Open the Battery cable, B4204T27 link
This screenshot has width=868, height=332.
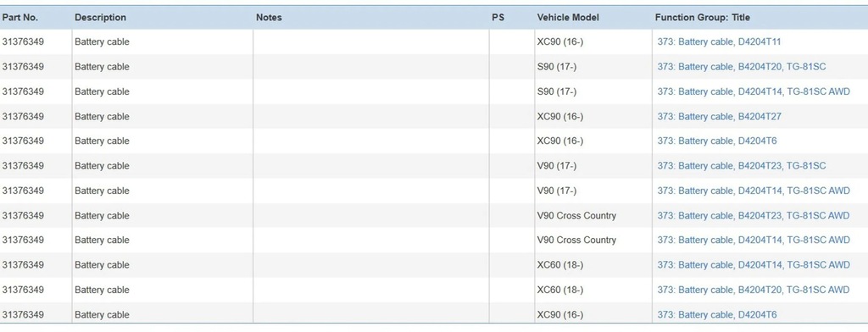[719, 117]
